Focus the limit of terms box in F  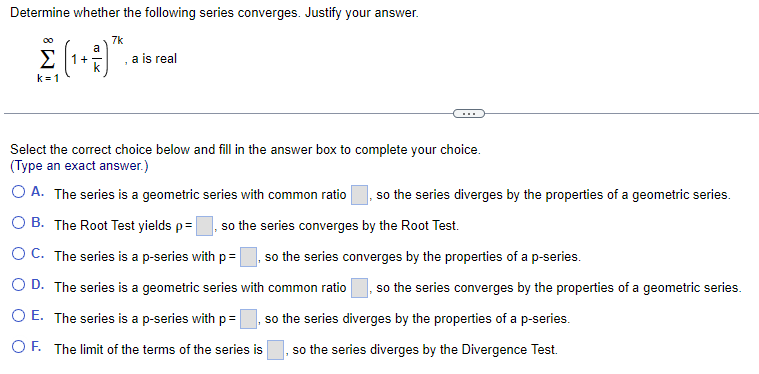[275, 350]
